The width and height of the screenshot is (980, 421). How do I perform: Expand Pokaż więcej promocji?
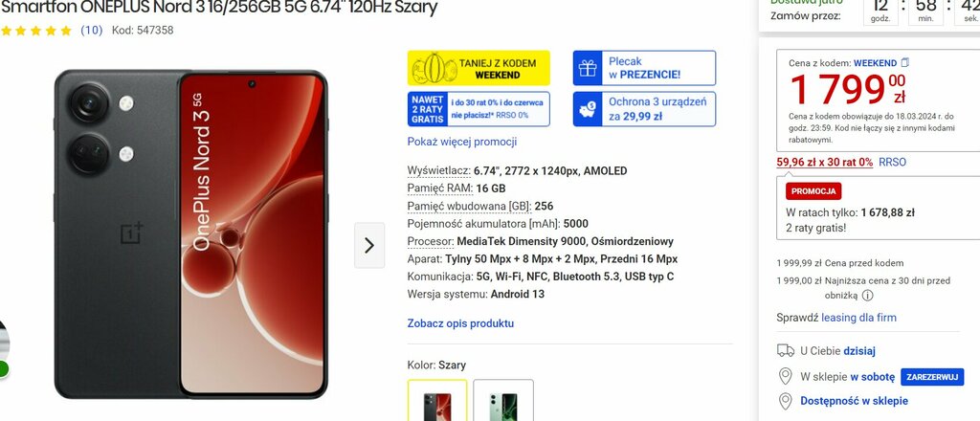pos(462,142)
